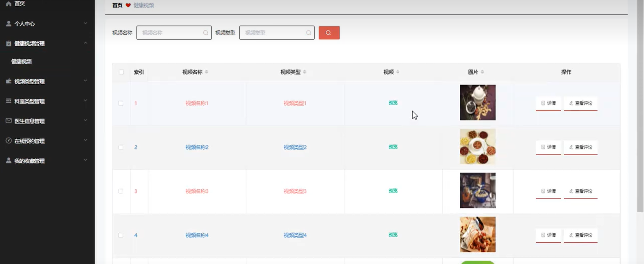The height and width of the screenshot is (264, 644).
Task: Click the 健康视频管理 clipboard icon
Action: pyautogui.click(x=9, y=43)
